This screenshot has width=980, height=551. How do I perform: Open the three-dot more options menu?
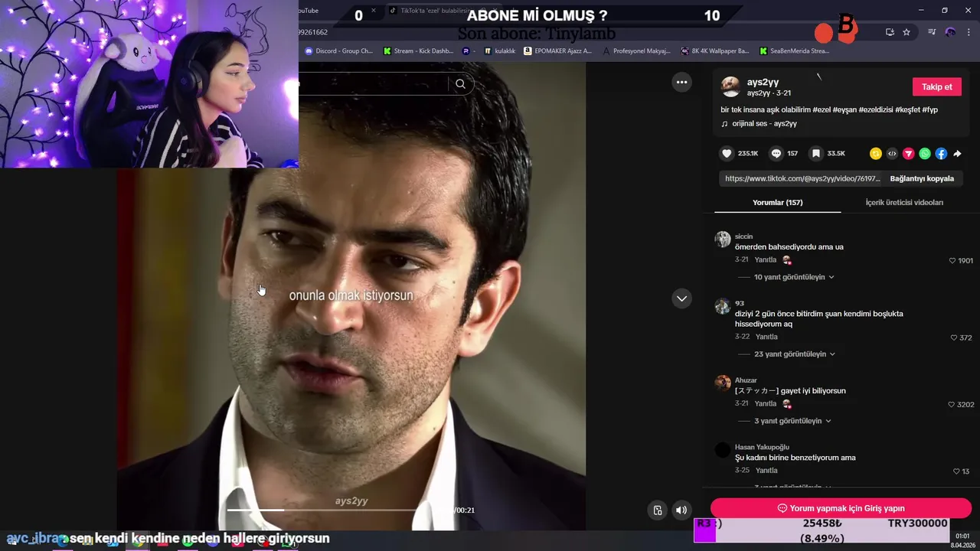pyautogui.click(x=681, y=82)
